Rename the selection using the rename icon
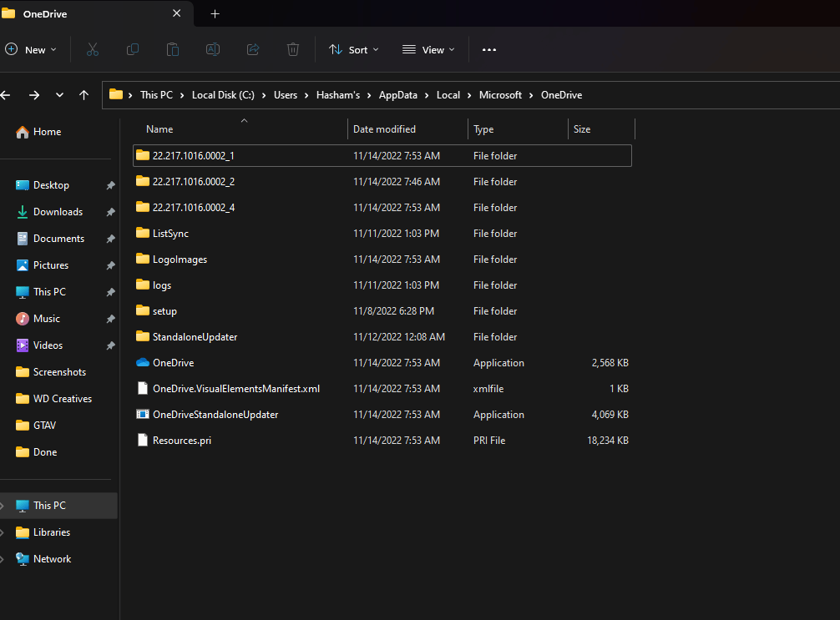Image resolution: width=840 pixels, height=620 pixels. (212, 49)
